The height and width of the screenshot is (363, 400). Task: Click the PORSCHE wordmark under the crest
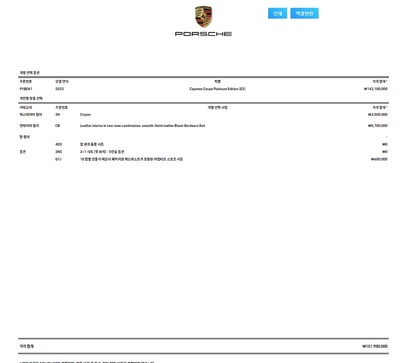click(203, 34)
